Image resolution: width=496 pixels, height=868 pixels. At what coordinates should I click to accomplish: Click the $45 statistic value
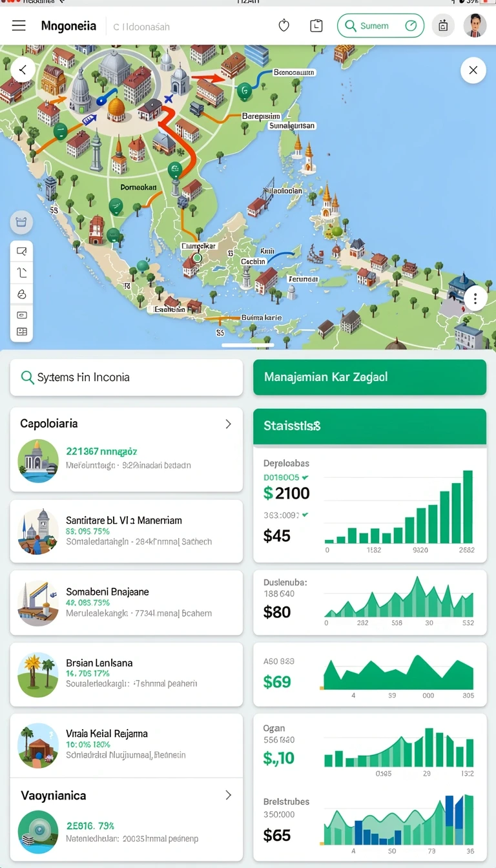point(277,535)
